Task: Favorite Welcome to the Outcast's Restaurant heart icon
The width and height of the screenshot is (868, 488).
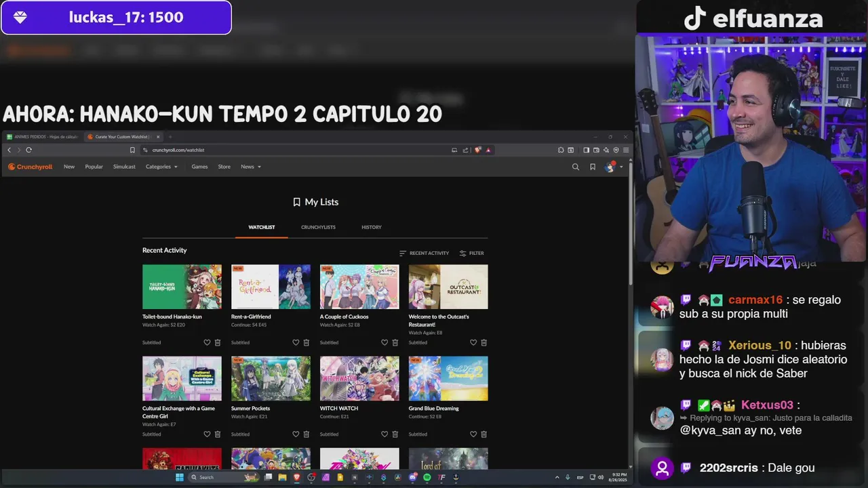Action: click(x=473, y=342)
